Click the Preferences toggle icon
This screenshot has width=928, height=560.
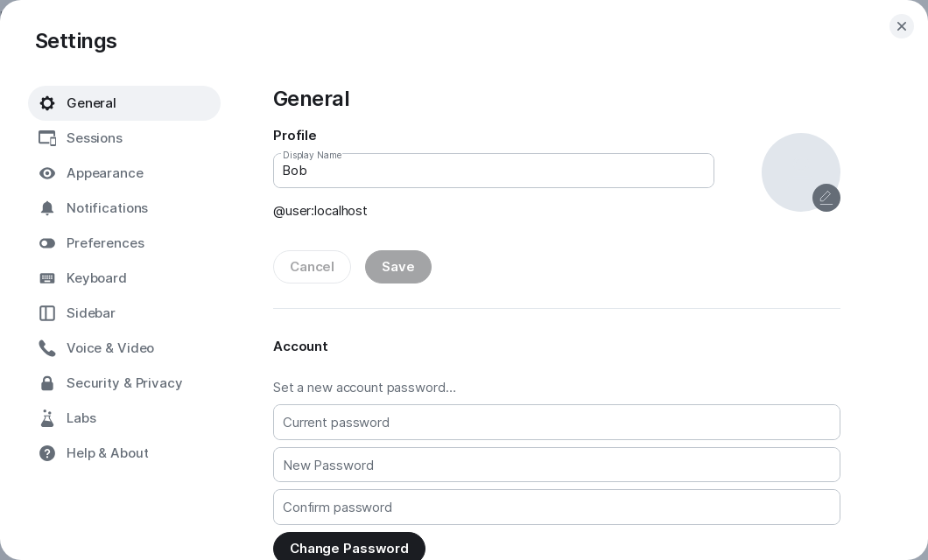(47, 243)
